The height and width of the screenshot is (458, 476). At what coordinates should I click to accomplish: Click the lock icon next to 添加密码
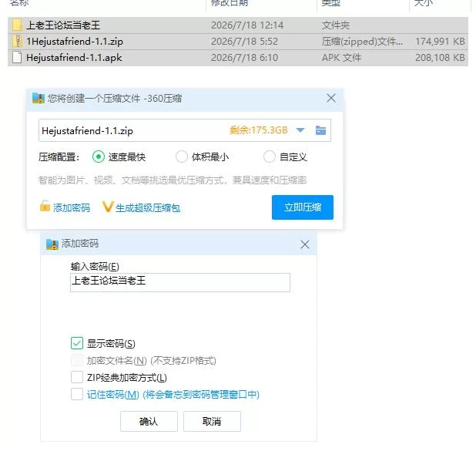[45, 206]
